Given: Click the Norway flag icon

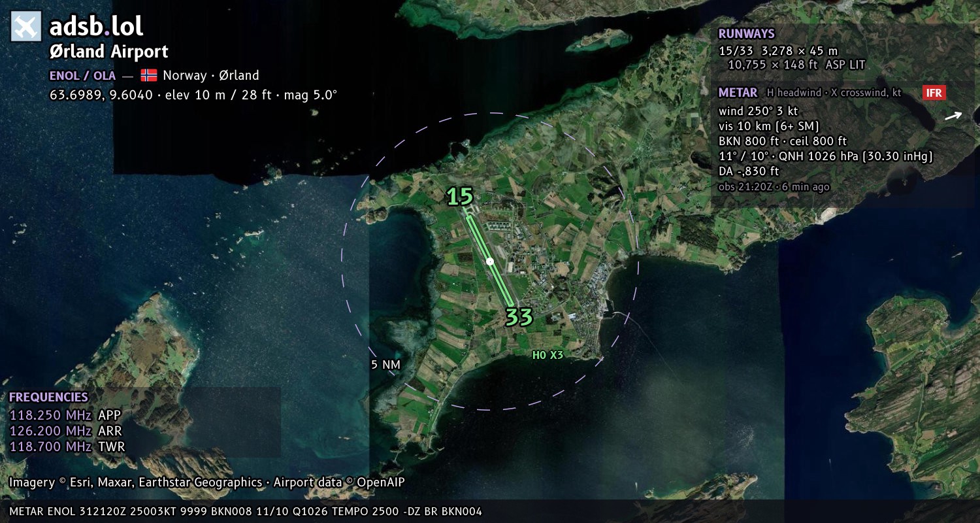Looking at the screenshot, I should [x=149, y=75].
